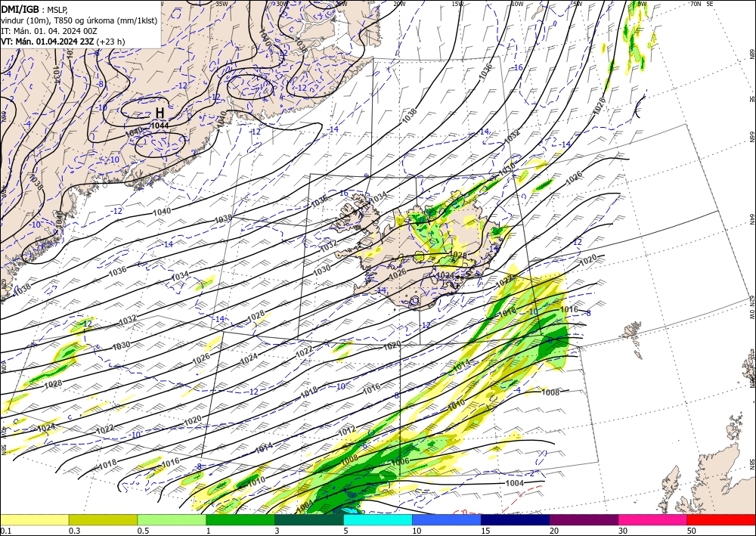Viewport: 756px width, 536px height.
Task: Click the '30' legend scale value
Action: (x=623, y=531)
